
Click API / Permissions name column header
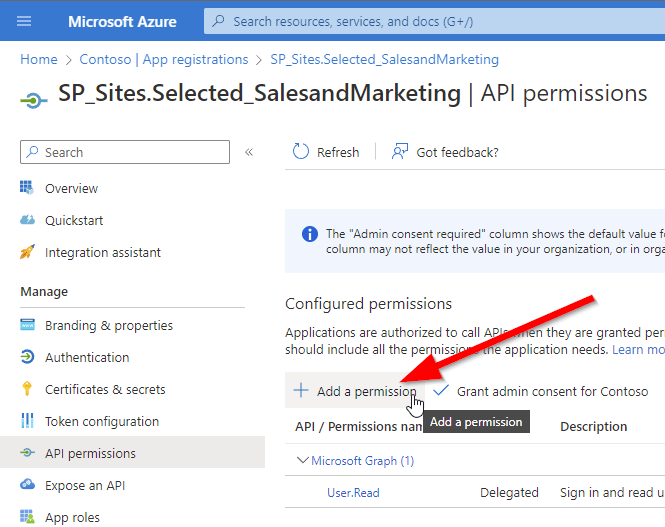coord(359,426)
